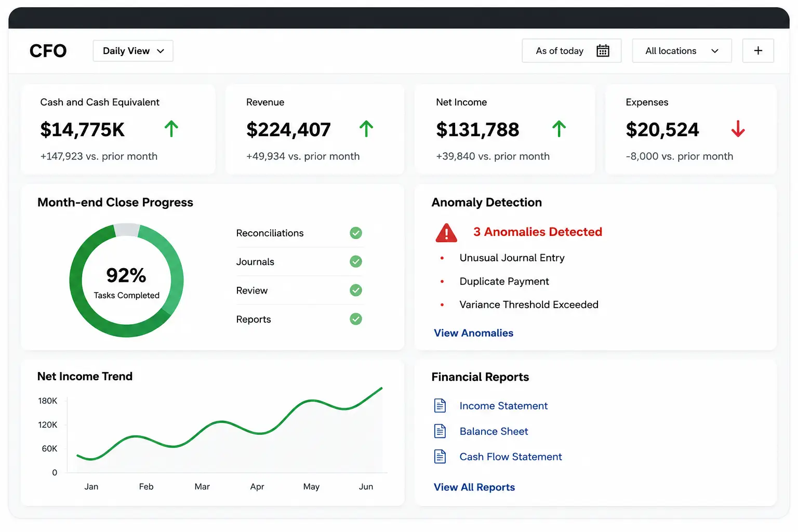Click the plus add button in header
This screenshot has width=798, height=532.
pyautogui.click(x=758, y=50)
